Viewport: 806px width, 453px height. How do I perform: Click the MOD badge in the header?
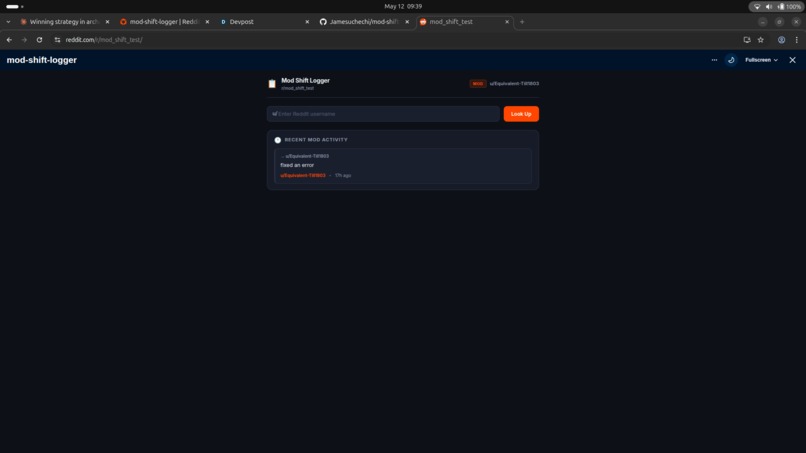click(478, 84)
